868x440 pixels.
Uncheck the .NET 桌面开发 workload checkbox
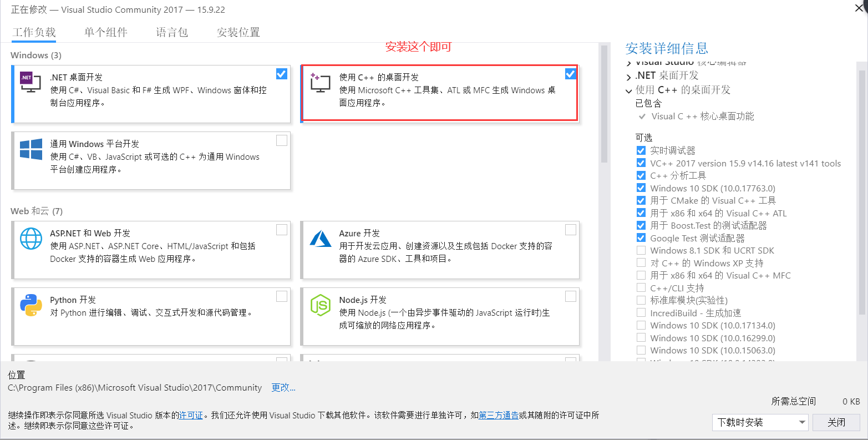tap(281, 73)
